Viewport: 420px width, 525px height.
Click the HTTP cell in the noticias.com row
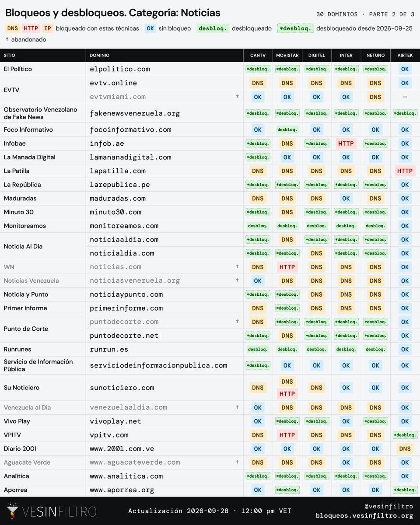(x=287, y=267)
